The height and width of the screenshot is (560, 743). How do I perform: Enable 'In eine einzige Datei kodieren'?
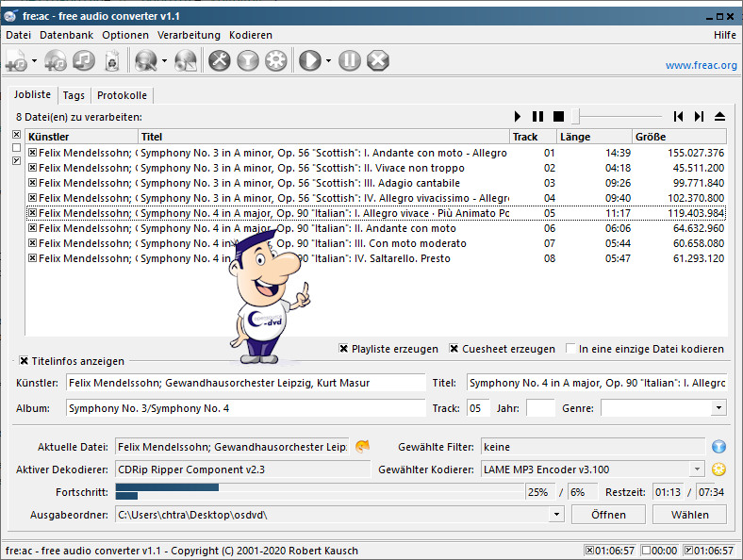click(571, 349)
